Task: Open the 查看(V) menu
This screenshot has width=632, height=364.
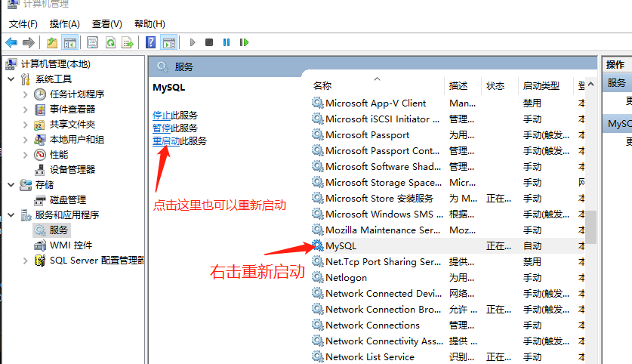Action: [106, 24]
